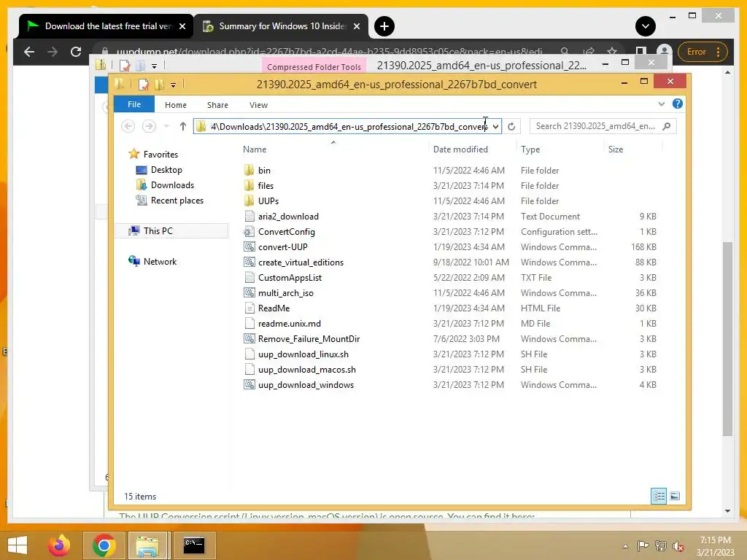Screen dimensions: 747x560
Task: Open the Windows Start button
Action: [18, 545]
